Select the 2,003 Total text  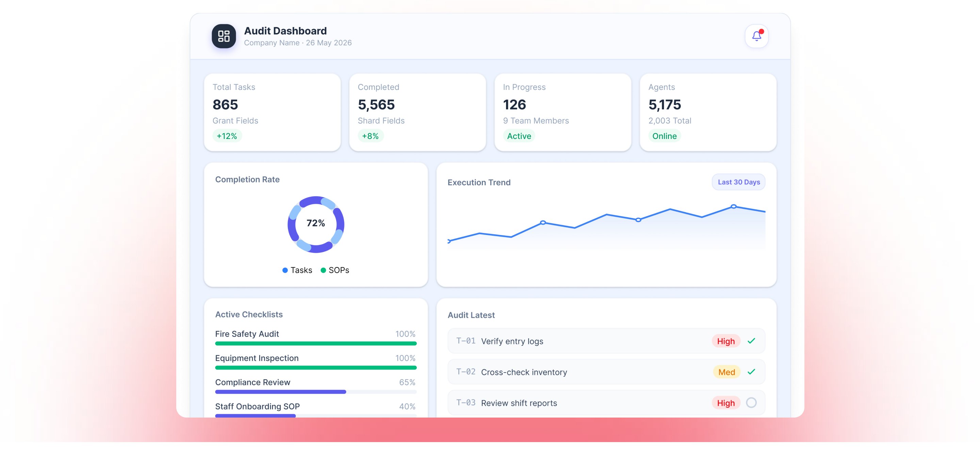coord(670,121)
